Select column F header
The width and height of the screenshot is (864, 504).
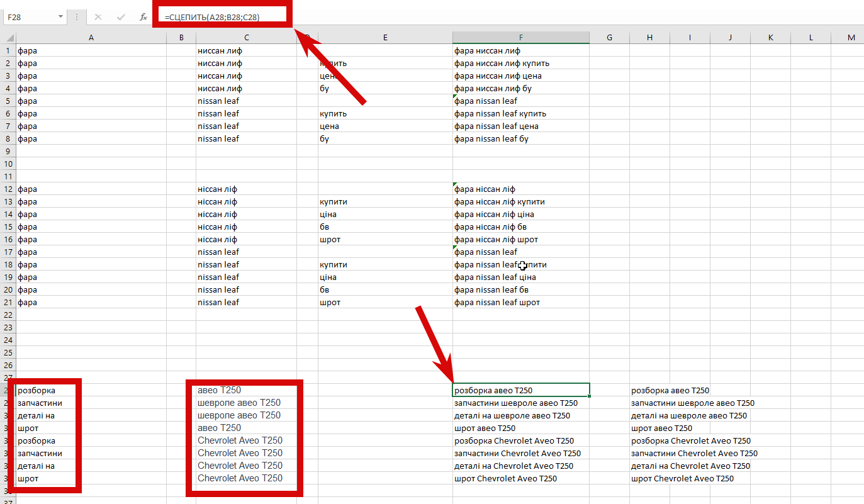tap(521, 38)
